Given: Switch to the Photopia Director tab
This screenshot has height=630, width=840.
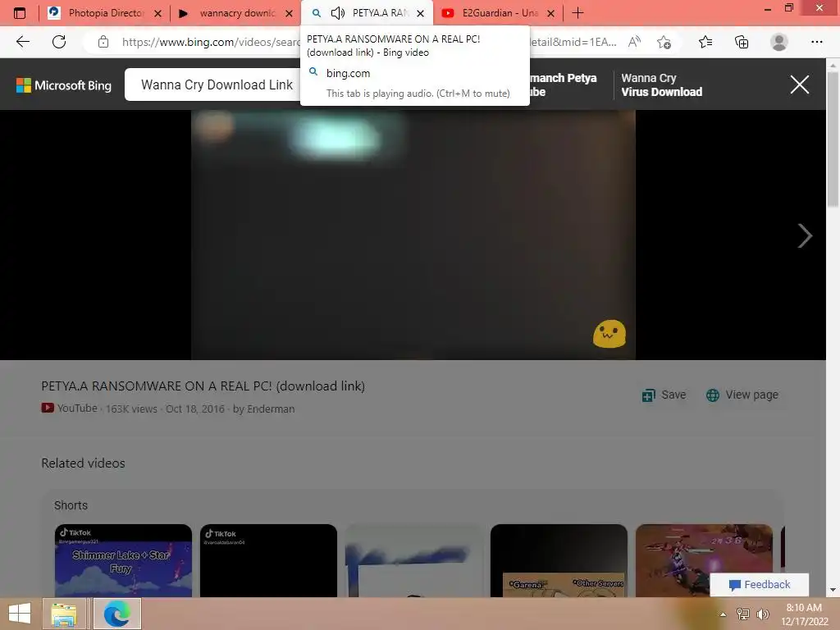Looking at the screenshot, I should (x=104, y=13).
